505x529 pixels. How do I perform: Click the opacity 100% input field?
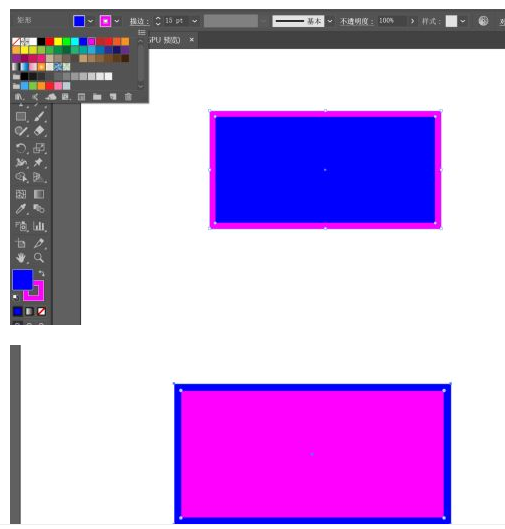tap(392, 21)
